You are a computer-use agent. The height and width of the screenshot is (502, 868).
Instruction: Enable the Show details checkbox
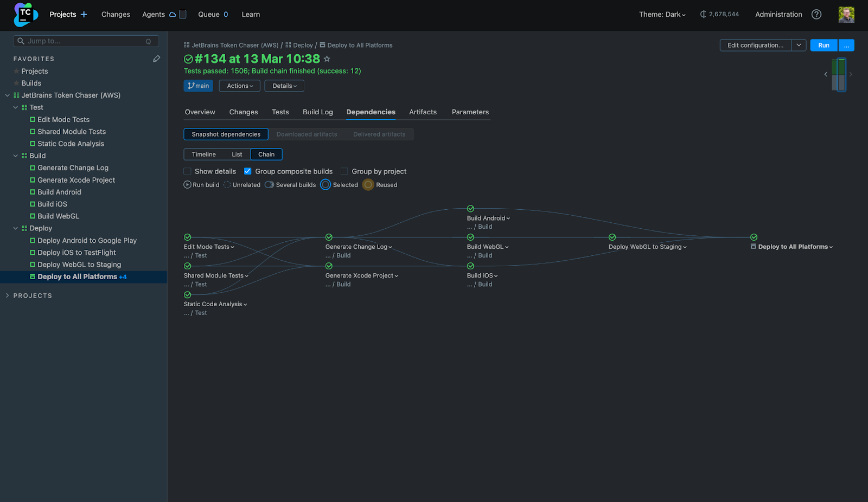click(187, 171)
